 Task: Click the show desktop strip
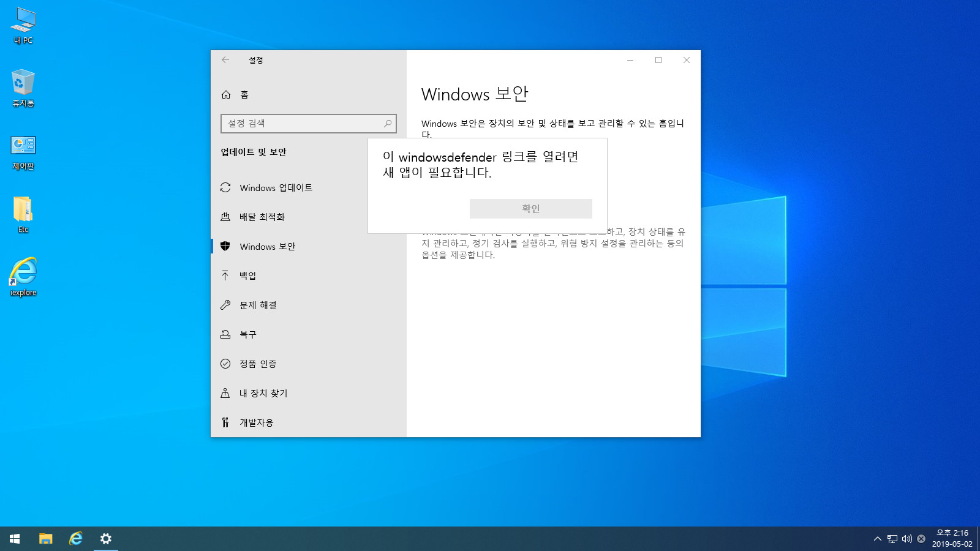[978, 539]
